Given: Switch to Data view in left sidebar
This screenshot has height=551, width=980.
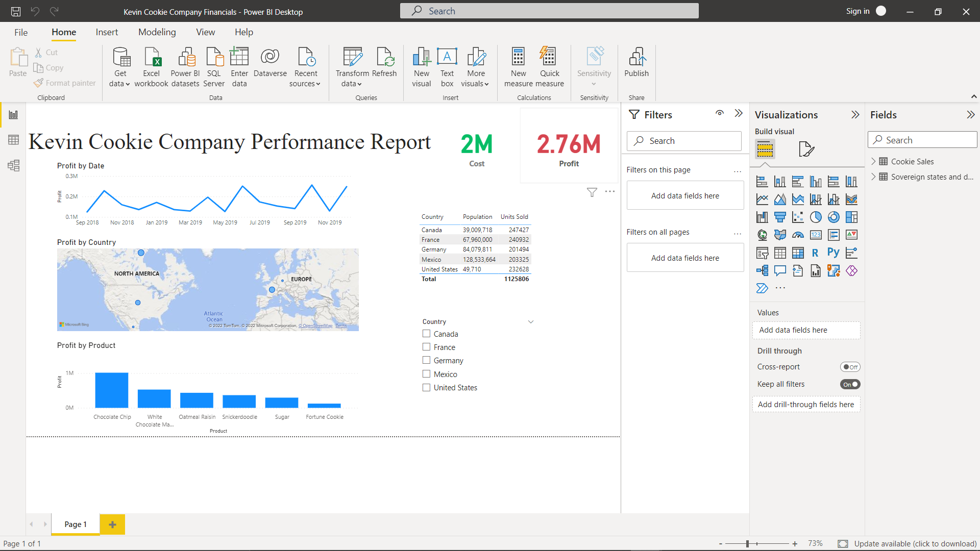Looking at the screenshot, I should (13, 140).
